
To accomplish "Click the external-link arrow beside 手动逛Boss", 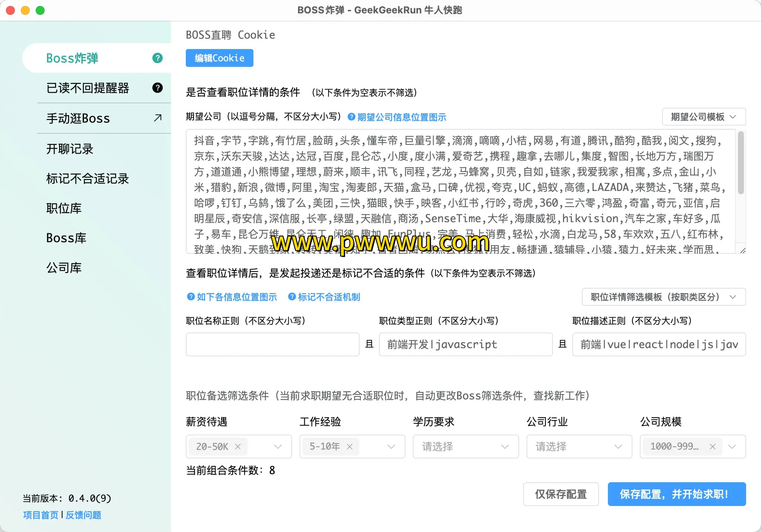I will point(158,118).
